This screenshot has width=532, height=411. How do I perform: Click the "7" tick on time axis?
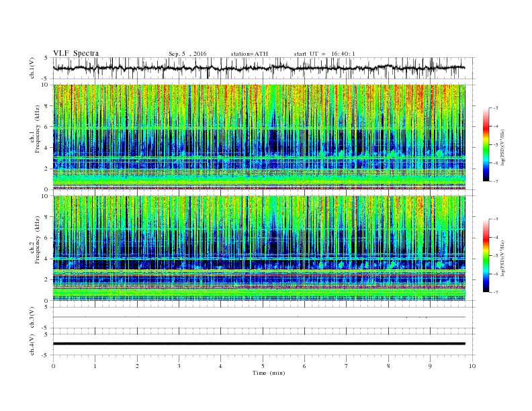(347, 366)
